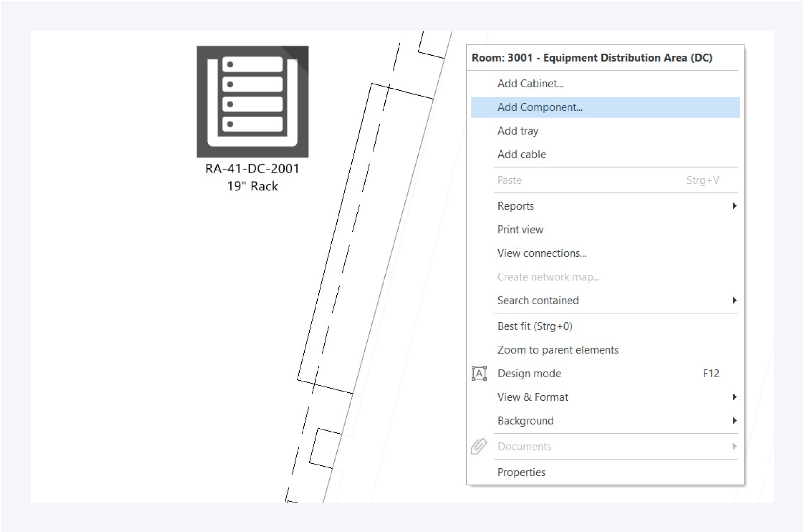Viewport: 803px width, 532px height.
Task: Choose Add Component... menu entry
Action: tap(540, 107)
